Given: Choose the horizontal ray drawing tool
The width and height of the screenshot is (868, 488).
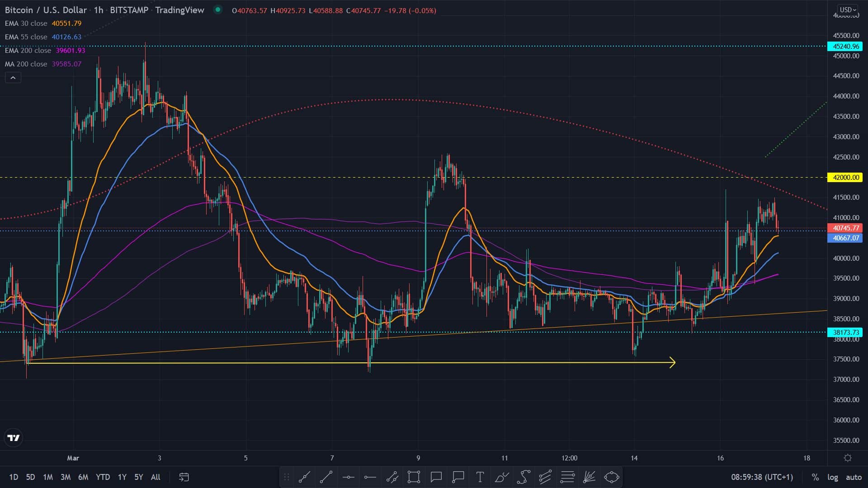Looking at the screenshot, I should click(x=370, y=477).
